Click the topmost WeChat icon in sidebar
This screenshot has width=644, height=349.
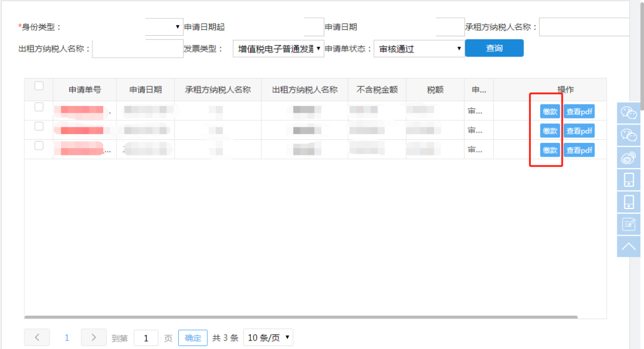point(628,113)
